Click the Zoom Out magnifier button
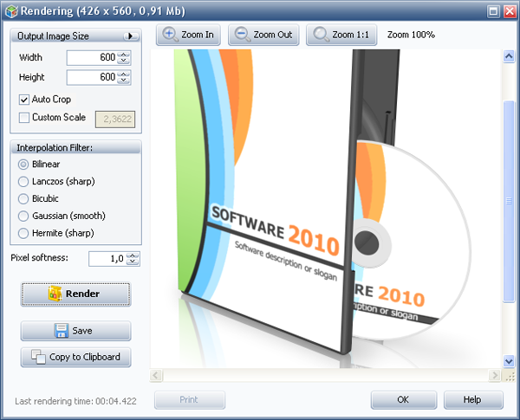The width and height of the screenshot is (520, 420). 263,35
